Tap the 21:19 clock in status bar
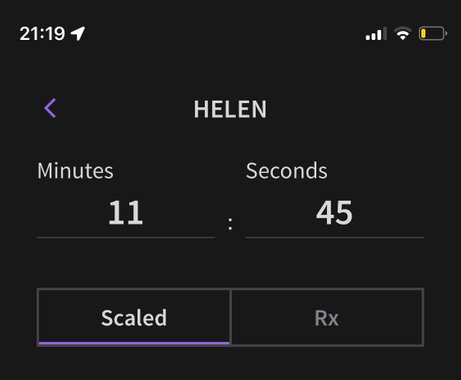Viewport: 461px width, 380px height. coord(42,34)
